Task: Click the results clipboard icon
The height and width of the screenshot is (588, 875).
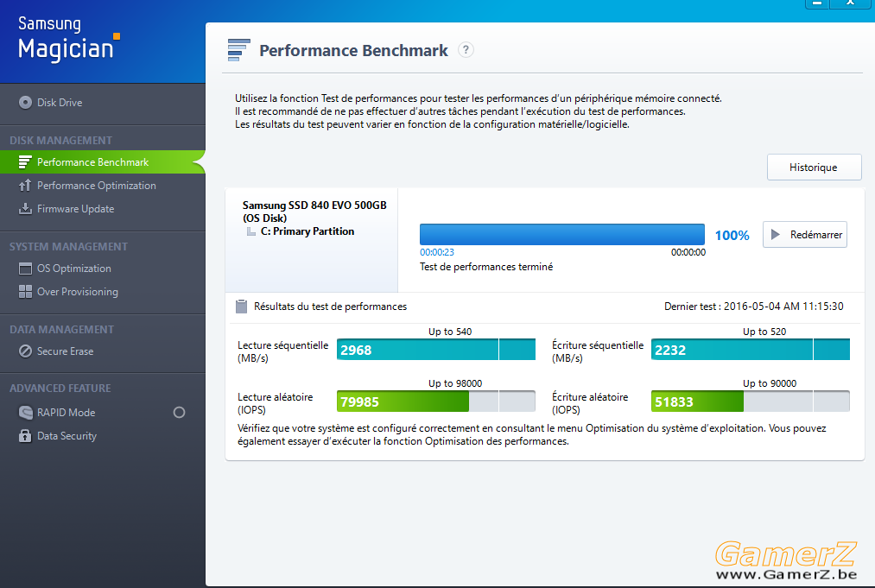Action: coord(241,307)
